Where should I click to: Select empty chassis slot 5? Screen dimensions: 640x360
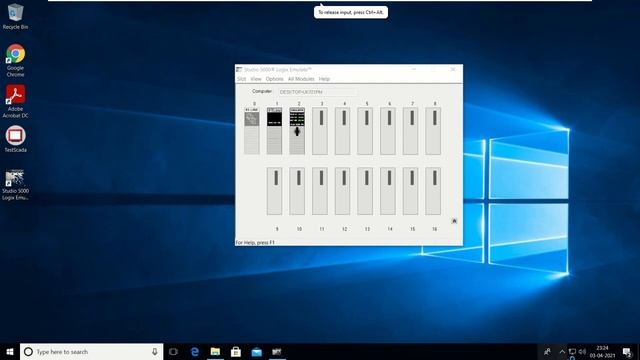pos(365,131)
